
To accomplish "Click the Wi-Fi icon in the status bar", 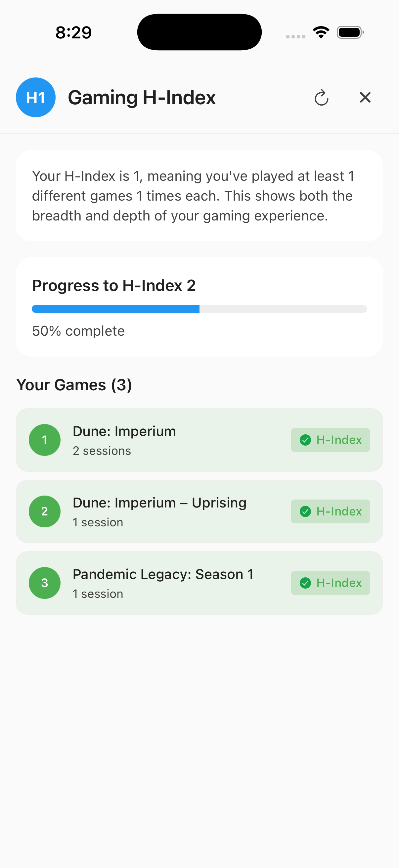I will click(321, 31).
